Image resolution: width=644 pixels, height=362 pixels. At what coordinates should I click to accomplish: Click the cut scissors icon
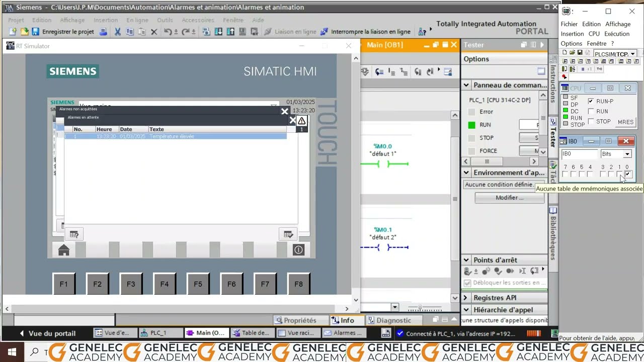117,32
